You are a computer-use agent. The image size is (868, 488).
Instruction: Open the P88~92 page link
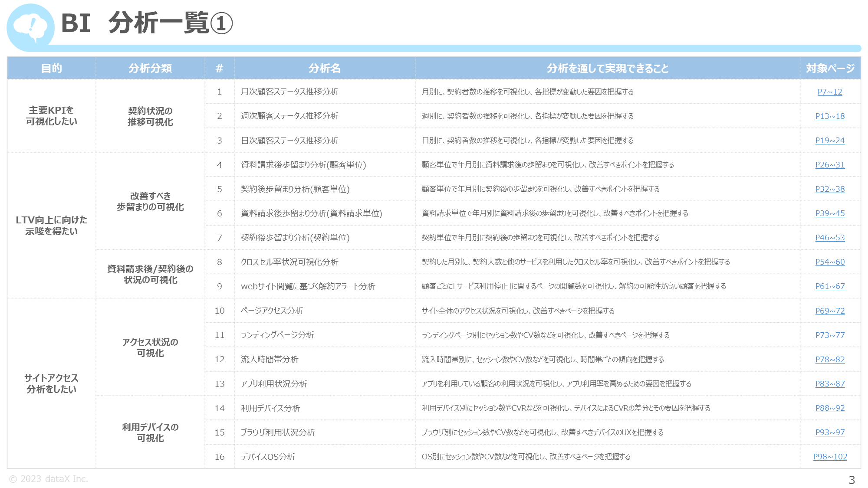(830, 408)
